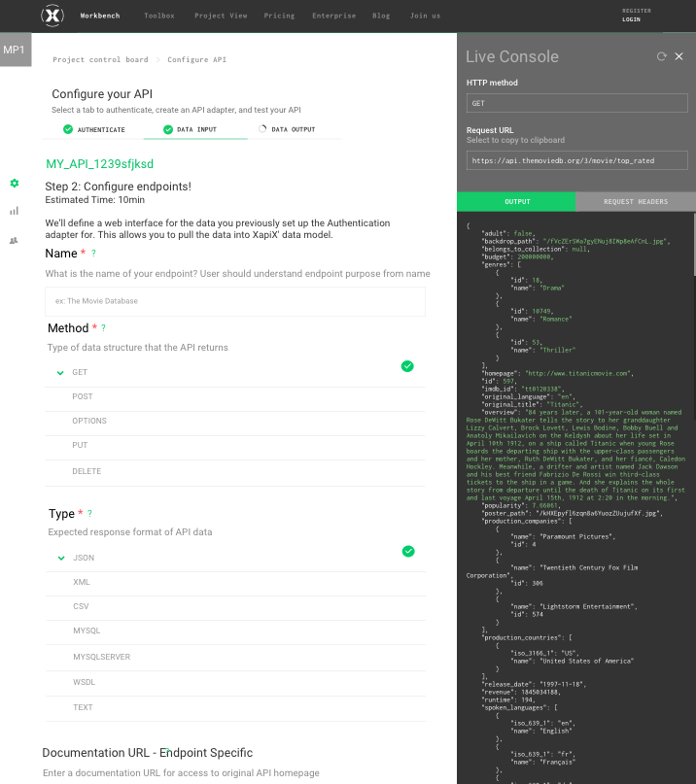The height and width of the screenshot is (784, 696).
Task: Open the settings gear in sidebar
Action: tap(15, 183)
